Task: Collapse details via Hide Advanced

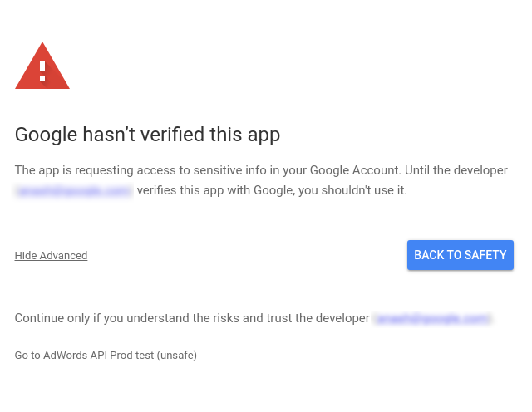Action: [51, 256]
